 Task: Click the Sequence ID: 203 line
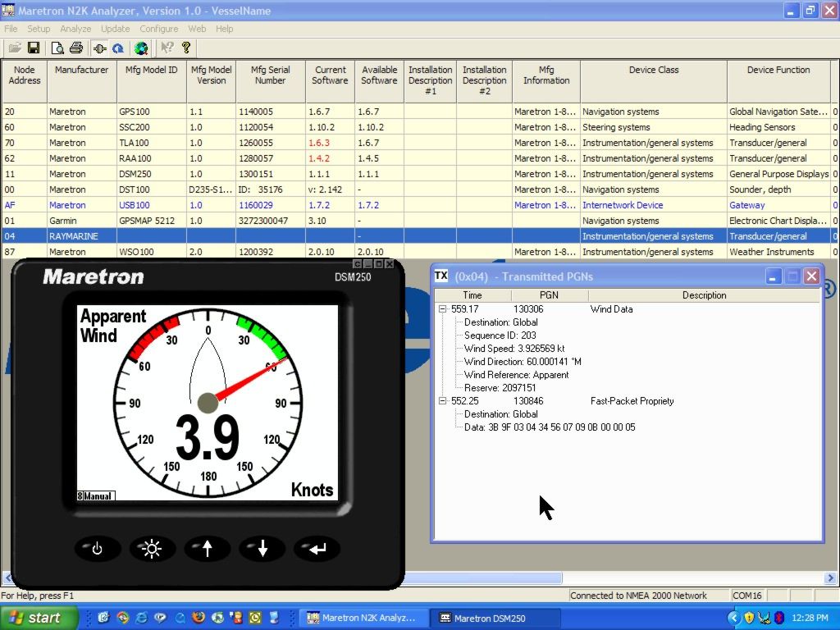[x=500, y=336]
